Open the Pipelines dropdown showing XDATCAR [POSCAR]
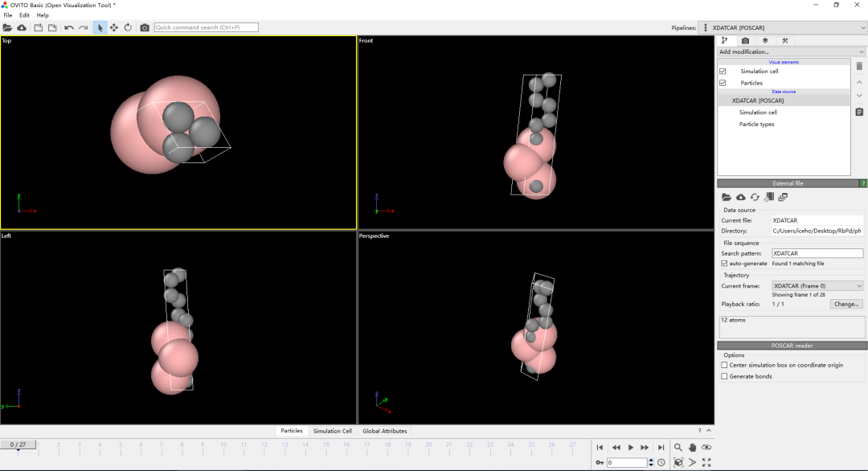This screenshot has width=868, height=471. 783,27
